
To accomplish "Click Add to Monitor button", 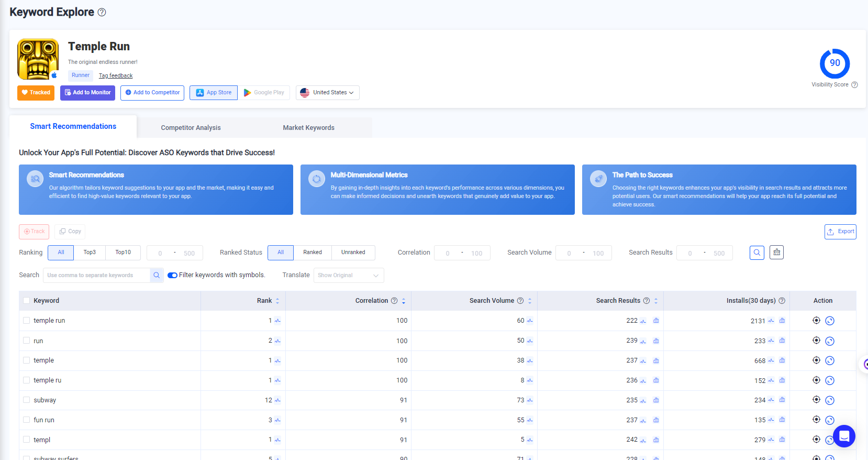I will [87, 93].
